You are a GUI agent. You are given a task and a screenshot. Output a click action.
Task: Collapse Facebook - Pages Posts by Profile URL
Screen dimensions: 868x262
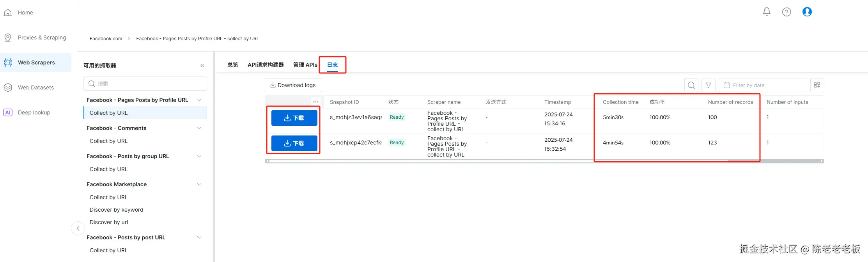tap(199, 100)
